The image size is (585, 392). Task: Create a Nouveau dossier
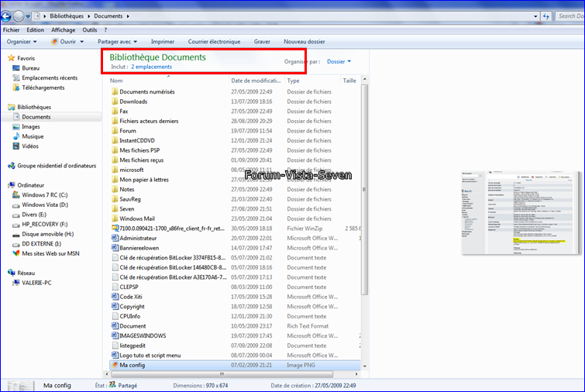pos(304,42)
